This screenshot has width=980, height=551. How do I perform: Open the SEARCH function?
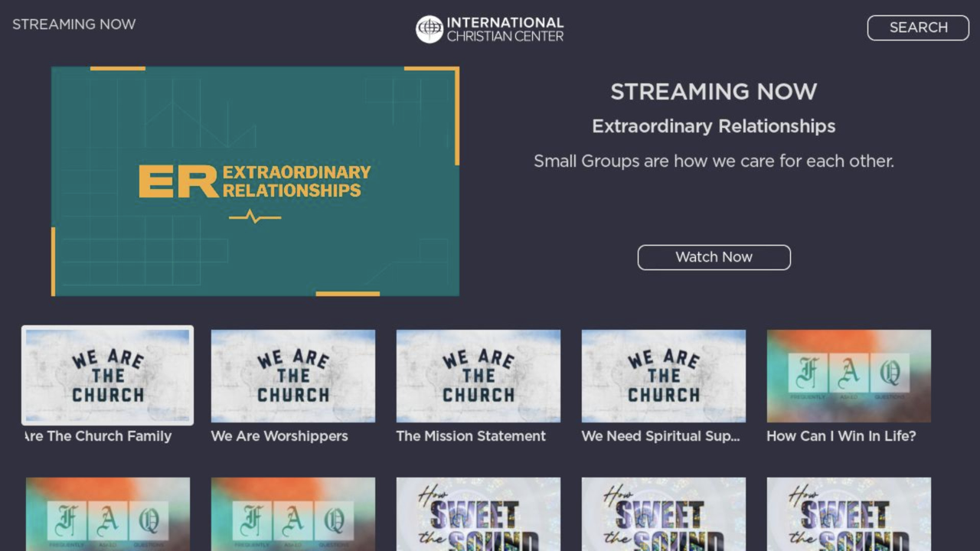tap(917, 28)
